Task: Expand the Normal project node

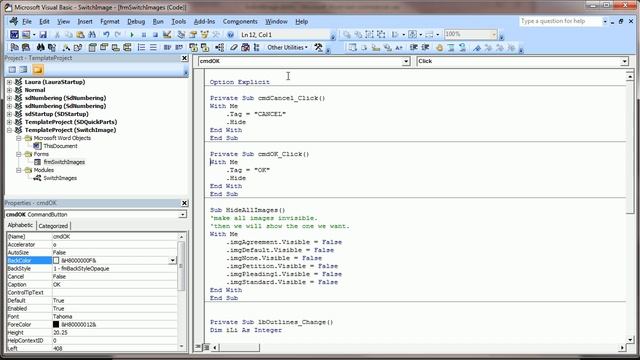Action: [9, 90]
